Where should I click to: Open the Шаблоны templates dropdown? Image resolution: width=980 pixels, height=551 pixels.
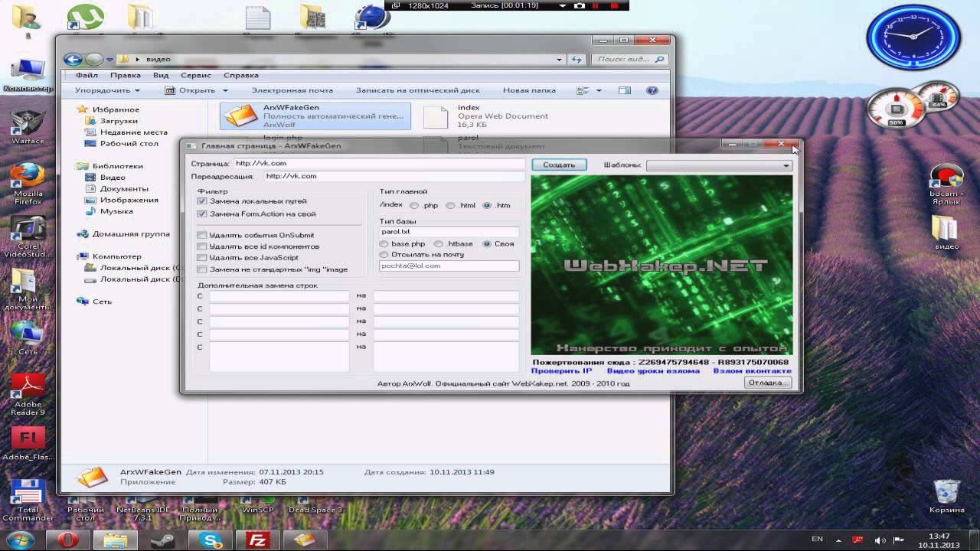[x=719, y=165]
